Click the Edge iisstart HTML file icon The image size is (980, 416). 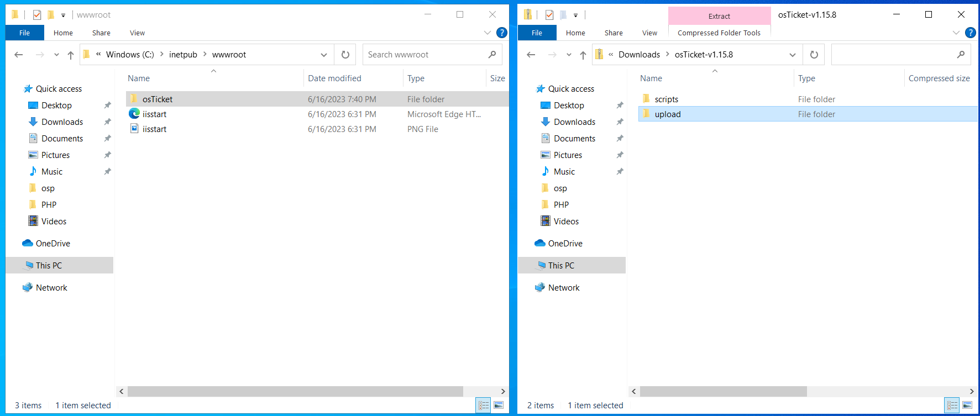click(x=134, y=114)
